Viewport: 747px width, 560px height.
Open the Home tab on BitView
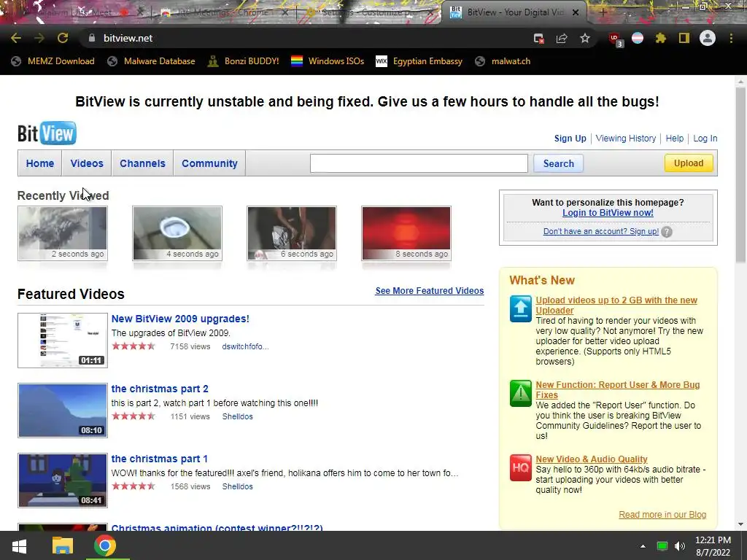(x=40, y=163)
